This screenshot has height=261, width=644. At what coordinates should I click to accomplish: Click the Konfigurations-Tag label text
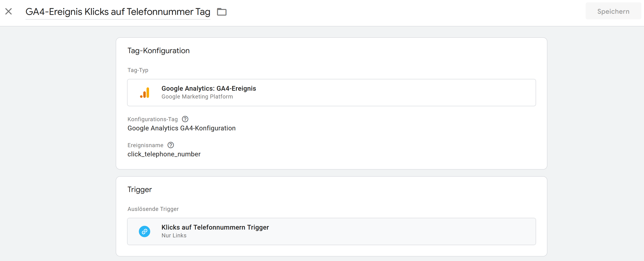coord(153,119)
